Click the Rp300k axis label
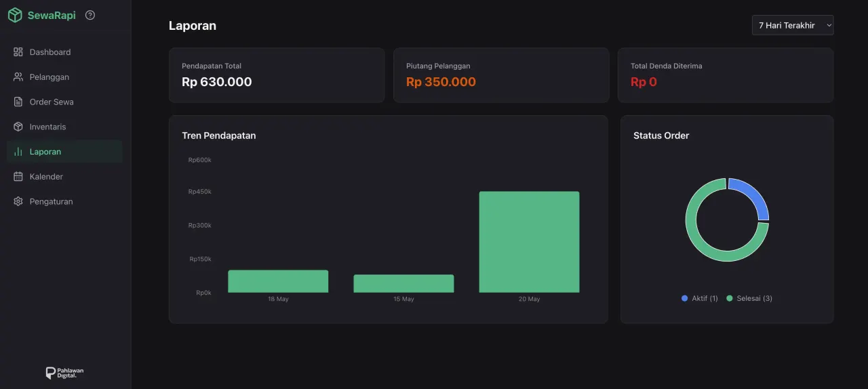868x389 pixels. click(200, 225)
